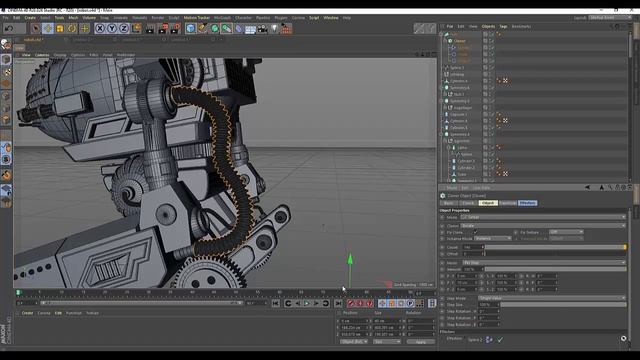Click the Create menu in Material Manager
Image resolution: width=640 pixels, height=360 pixels.
[x=27, y=313]
